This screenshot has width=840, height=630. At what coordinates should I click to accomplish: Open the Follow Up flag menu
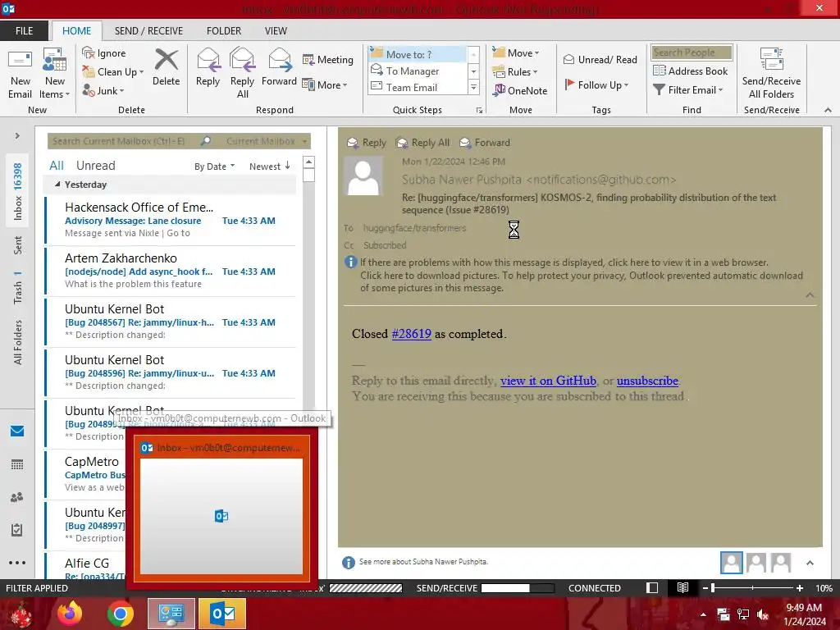[596, 84]
